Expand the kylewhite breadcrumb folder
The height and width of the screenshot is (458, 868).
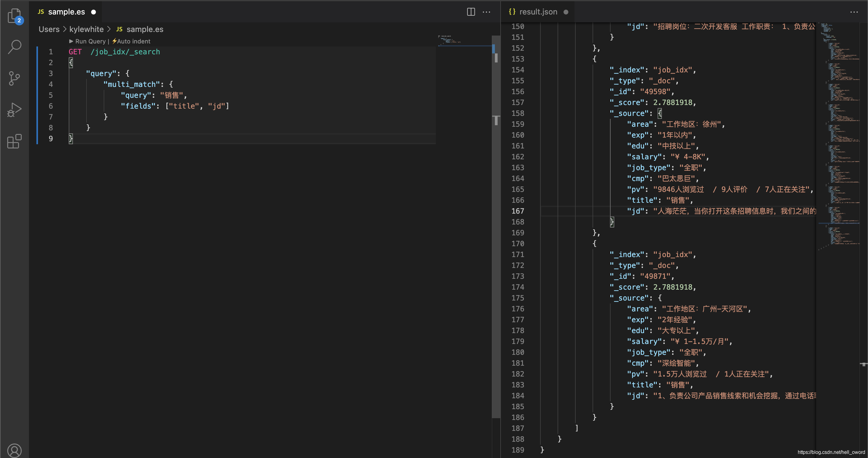point(86,29)
